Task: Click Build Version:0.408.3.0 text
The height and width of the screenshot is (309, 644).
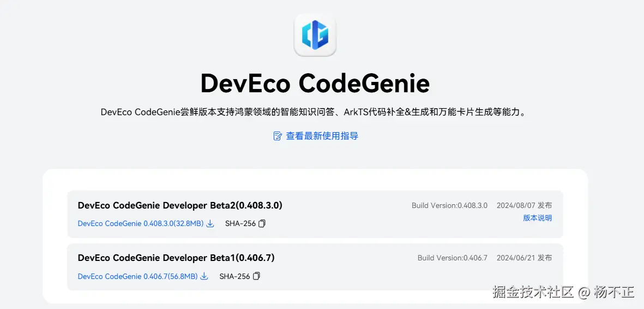Action: (450, 205)
